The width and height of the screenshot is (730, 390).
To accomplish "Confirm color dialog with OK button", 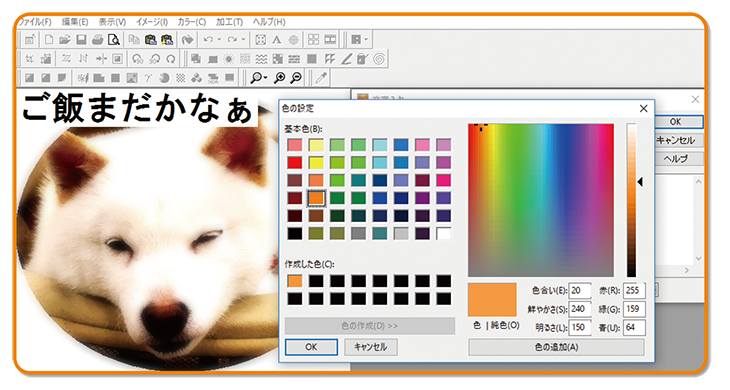I will (311, 347).
